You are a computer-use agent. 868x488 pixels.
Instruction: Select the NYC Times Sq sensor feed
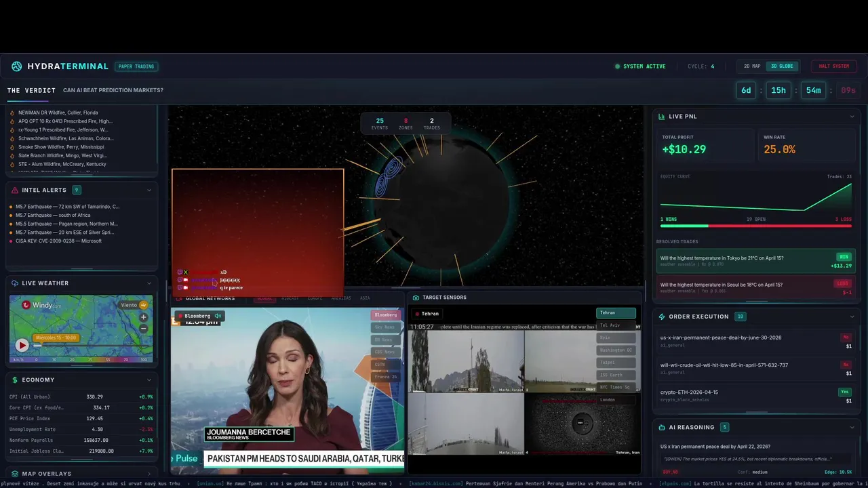(616, 387)
